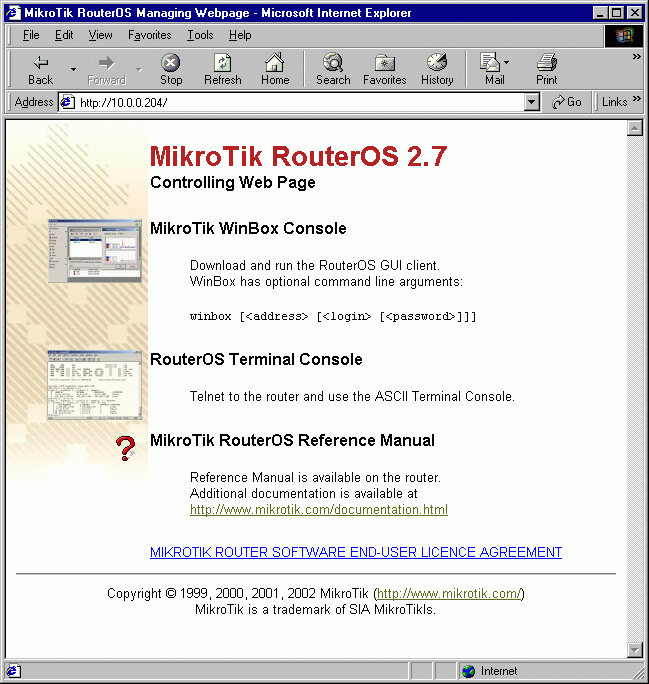Click the Internet zone globe icon

pyautogui.click(x=468, y=671)
